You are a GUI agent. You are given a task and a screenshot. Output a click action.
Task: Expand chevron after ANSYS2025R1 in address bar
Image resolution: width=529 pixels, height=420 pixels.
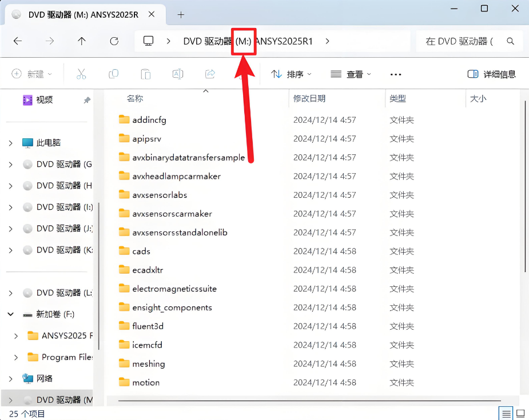(x=327, y=41)
